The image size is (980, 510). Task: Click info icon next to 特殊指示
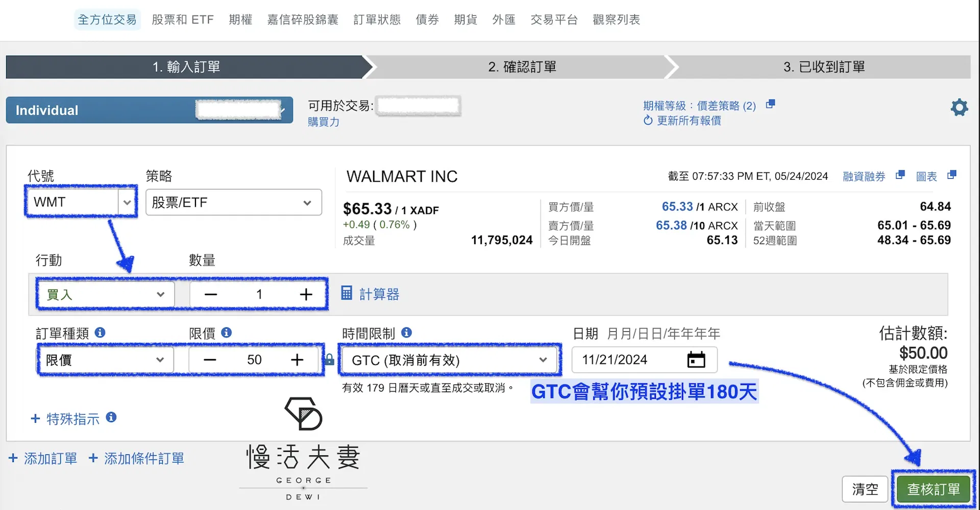click(x=111, y=418)
